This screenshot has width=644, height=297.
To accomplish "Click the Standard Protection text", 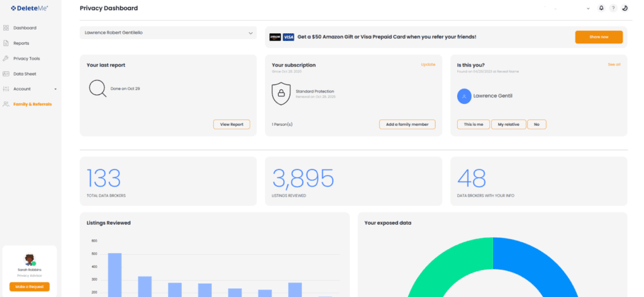I will pyautogui.click(x=315, y=91).
